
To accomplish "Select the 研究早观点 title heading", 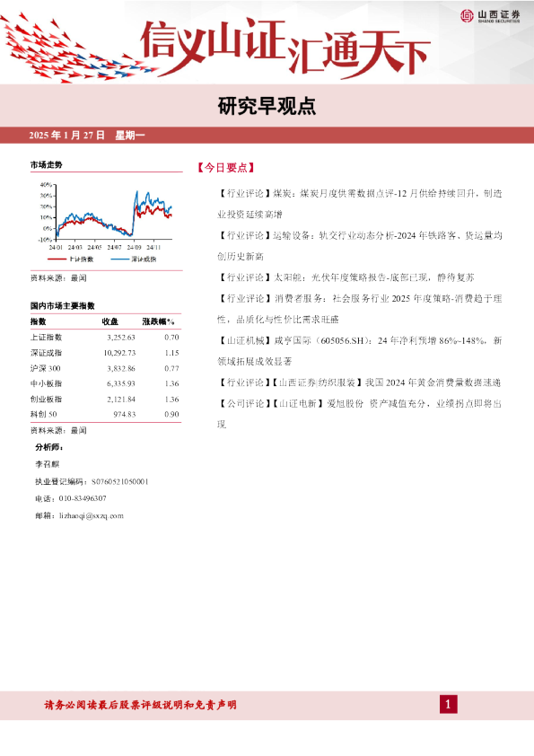I will click(267, 106).
